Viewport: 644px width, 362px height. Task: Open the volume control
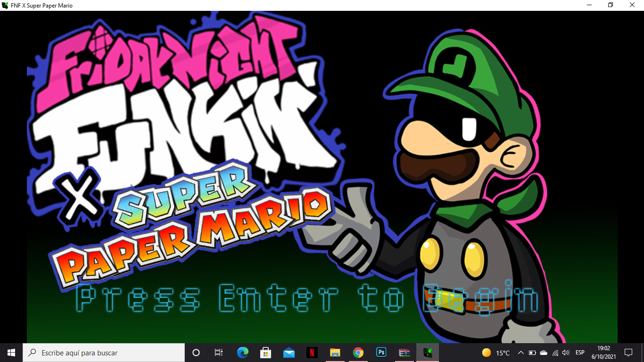(565, 352)
